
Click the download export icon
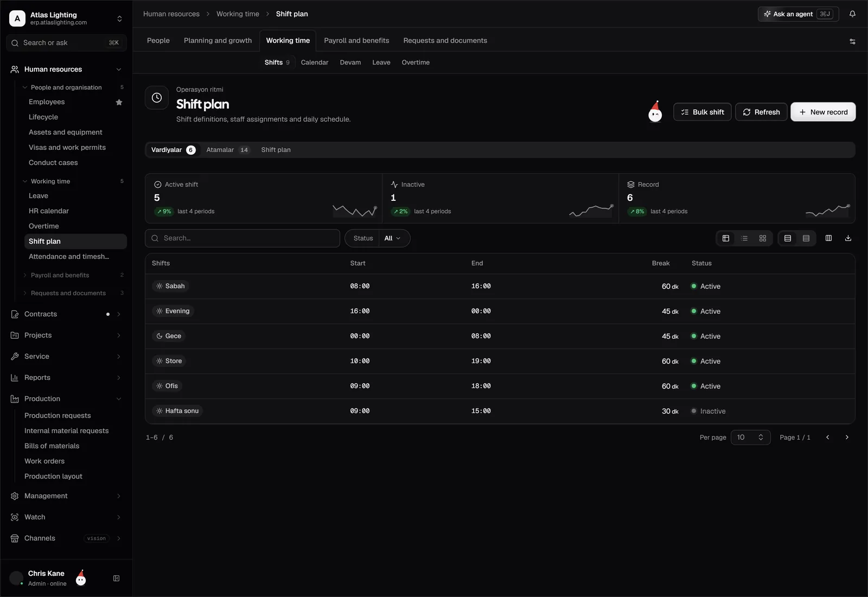(x=848, y=238)
